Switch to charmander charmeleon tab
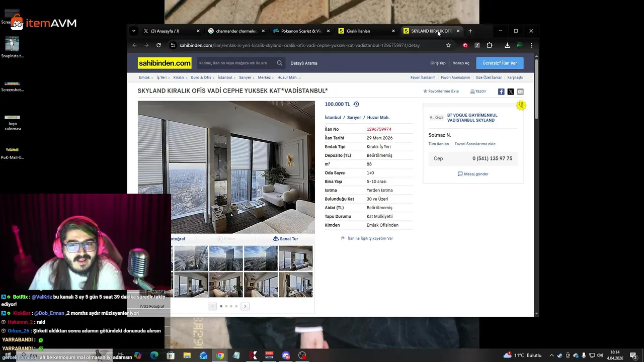The width and height of the screenshot is (644, 362). tap(236, 31)
